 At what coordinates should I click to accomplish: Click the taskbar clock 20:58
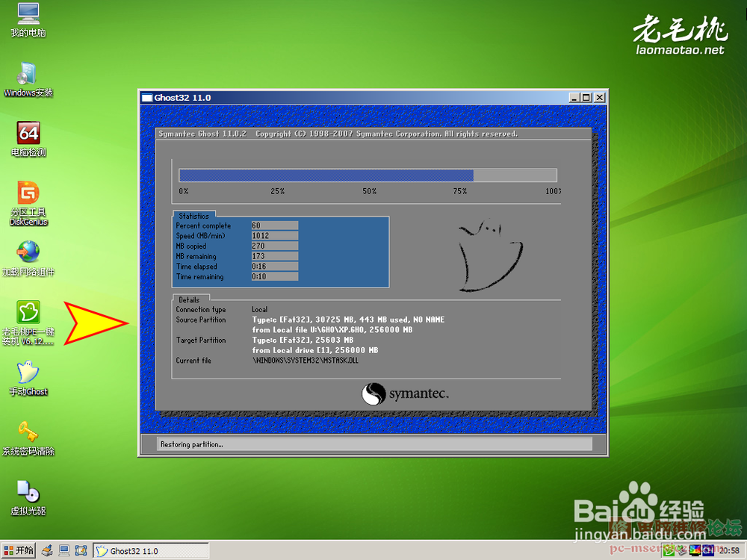click(729, 551)
